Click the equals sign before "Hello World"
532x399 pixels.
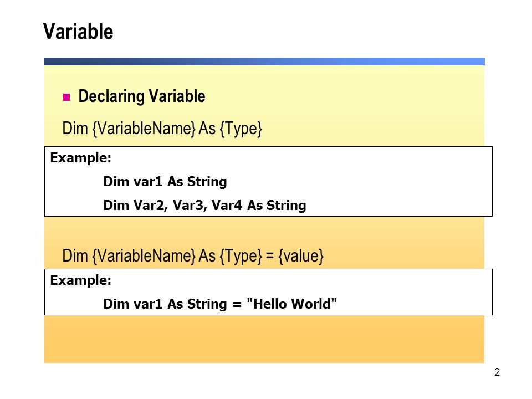[x=237, y=304]
